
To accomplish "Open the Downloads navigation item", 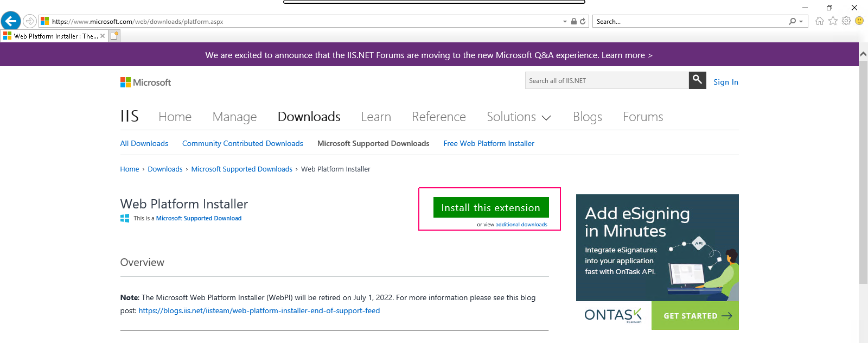I will 309,117.
